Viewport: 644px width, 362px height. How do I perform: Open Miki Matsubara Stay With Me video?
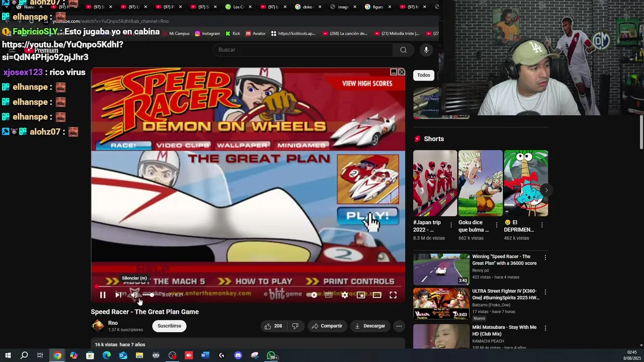[504, 330]
